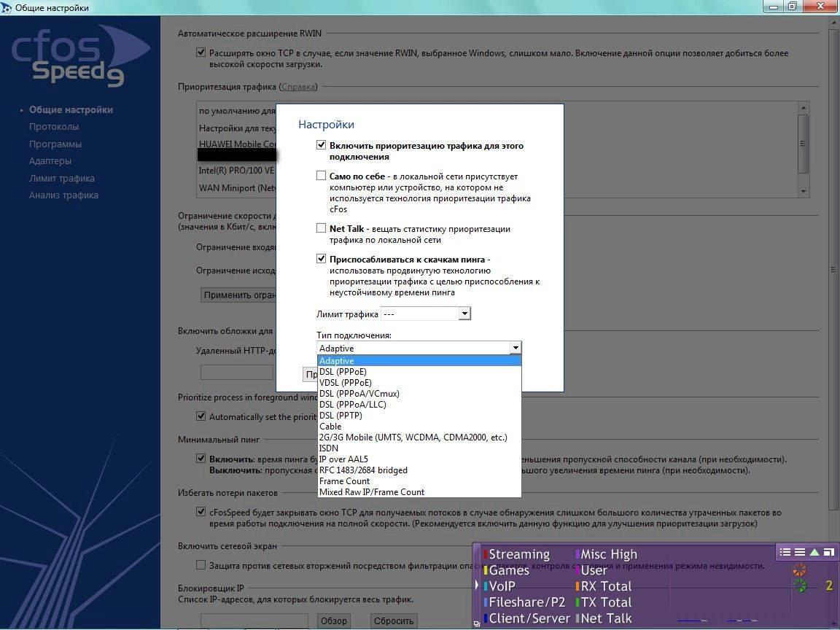Click the three-lines icon in status widget
840x630 pixels.
[800, 552]
